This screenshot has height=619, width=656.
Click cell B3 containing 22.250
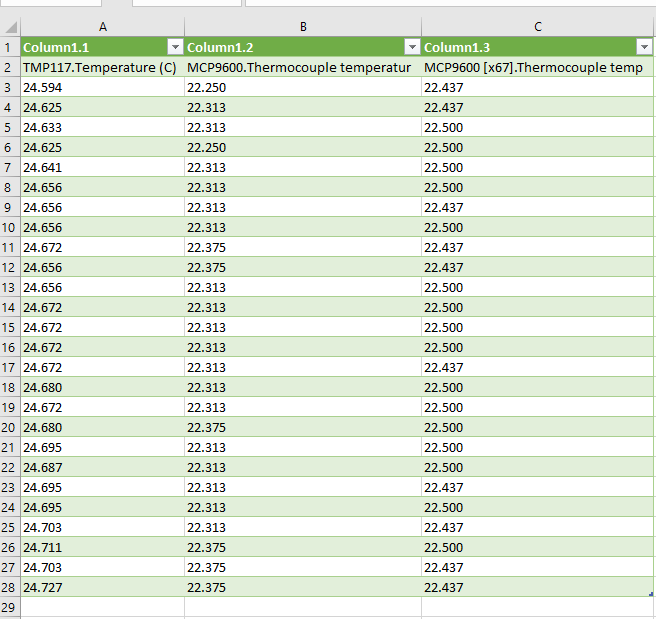click(303, 87)
